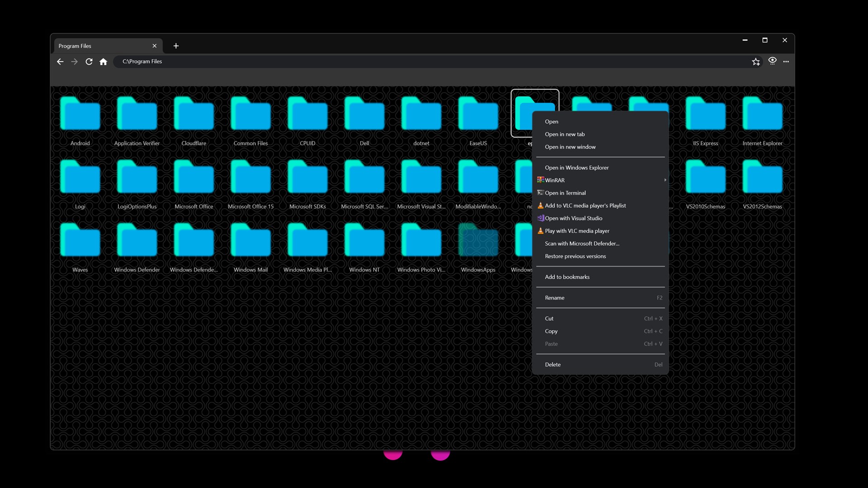
Task: Click the forward navigation arrow
Action: point(75,61)
